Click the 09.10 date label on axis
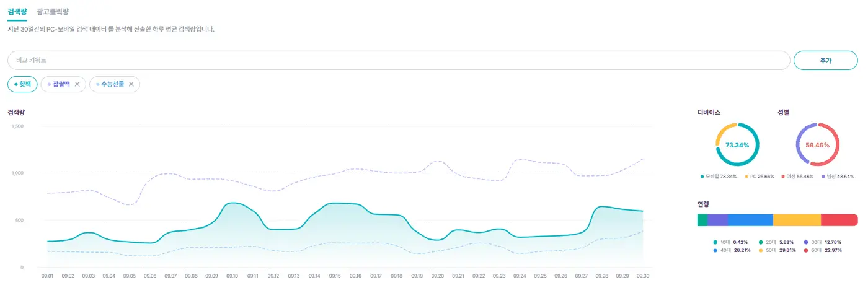The image size is (868, 293). [x=232, y=276]
